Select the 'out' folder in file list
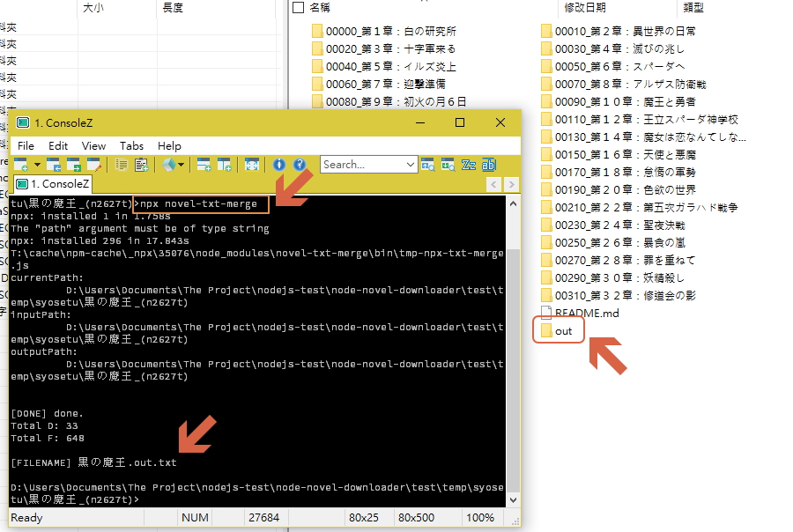 click(x=557, y=331)
